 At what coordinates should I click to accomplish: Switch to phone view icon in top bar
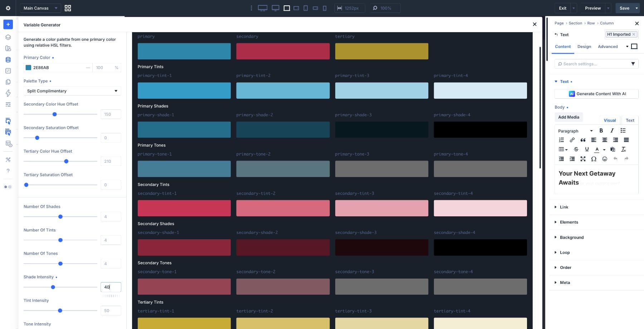325,8
